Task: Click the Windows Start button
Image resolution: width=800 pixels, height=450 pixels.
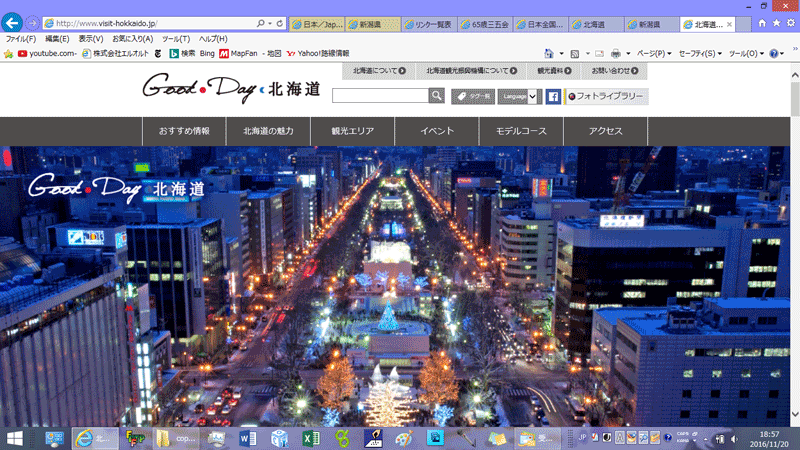Action: click(x=17, y=437)
